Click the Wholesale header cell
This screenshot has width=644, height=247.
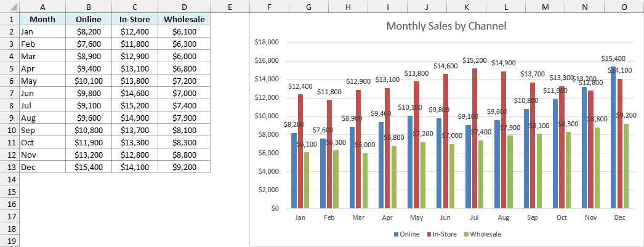(x=184, y=19)
